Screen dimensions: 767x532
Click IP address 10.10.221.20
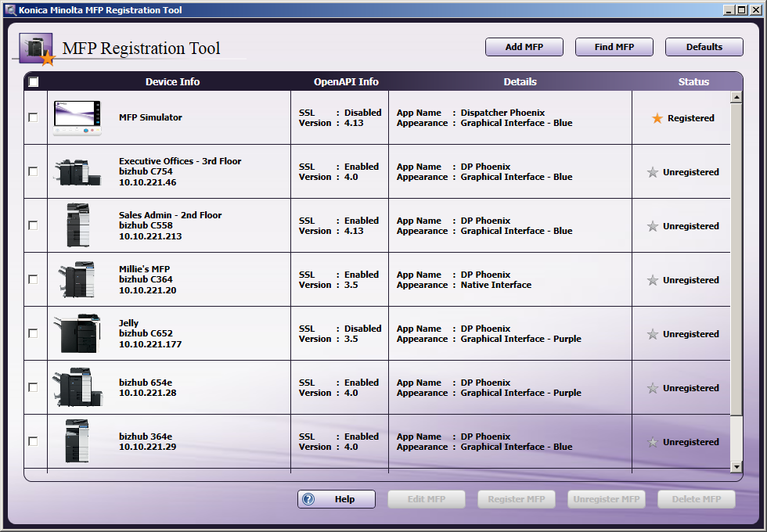pos(147,290)
